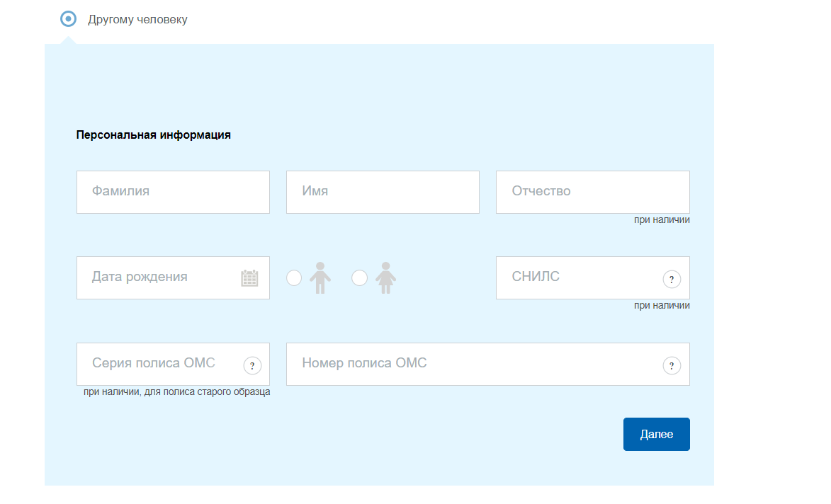Select the 'Другому человеку' radio button

click(x=68, y=19)
